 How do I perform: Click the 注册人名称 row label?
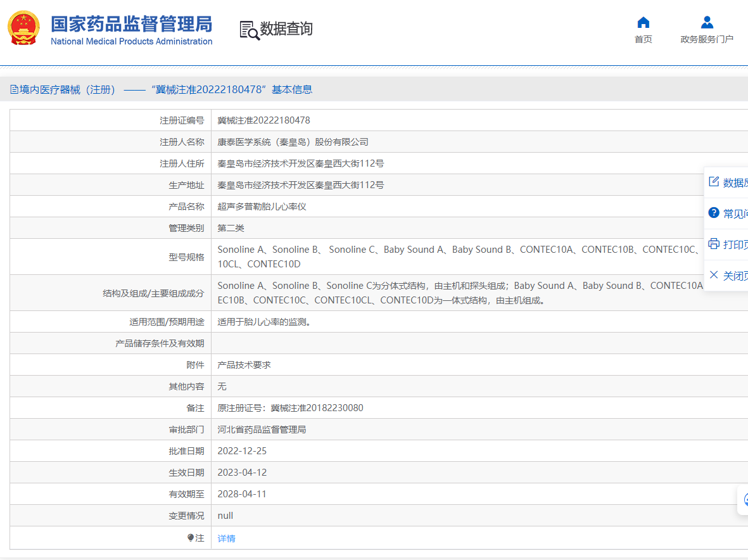click(x=182, y=142)
